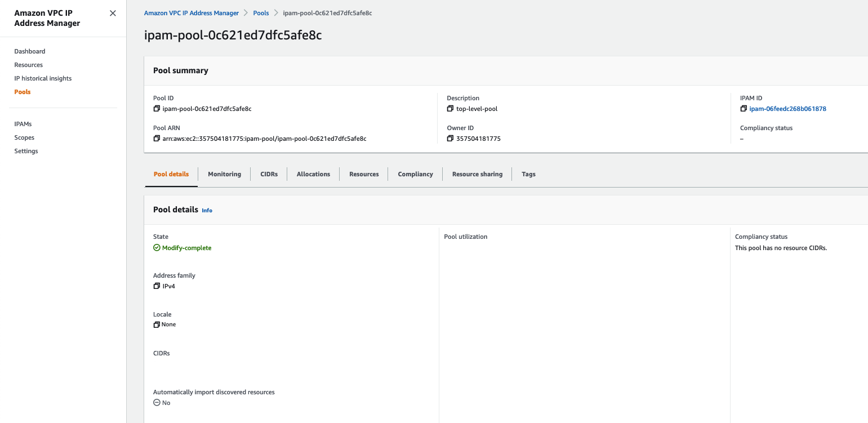Image resolution: width=868 pixels, height=423 pixels.
Task: Click the copy icon beside IPv4 address family
Action: (156, 286)
